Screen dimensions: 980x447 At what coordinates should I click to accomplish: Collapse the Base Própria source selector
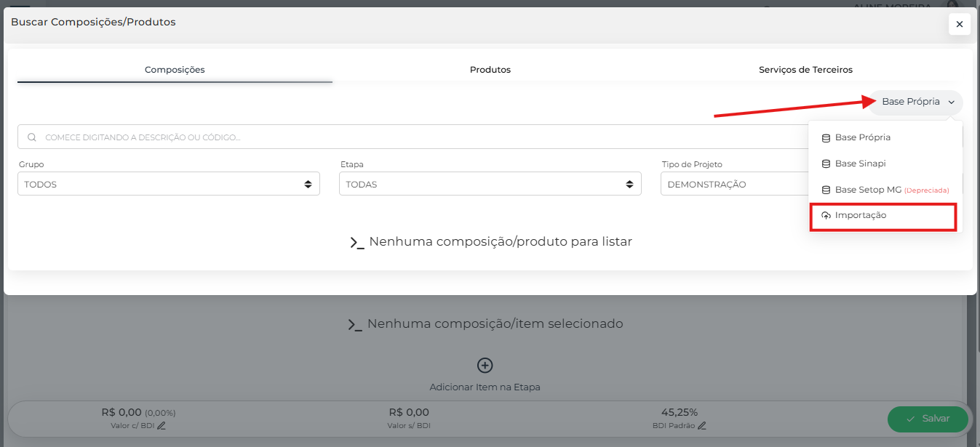pyautogui.click(x=917, y=102)
